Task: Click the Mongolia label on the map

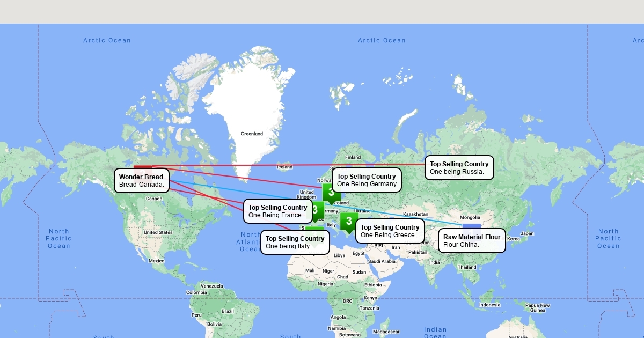Action: tap(470, 217)
